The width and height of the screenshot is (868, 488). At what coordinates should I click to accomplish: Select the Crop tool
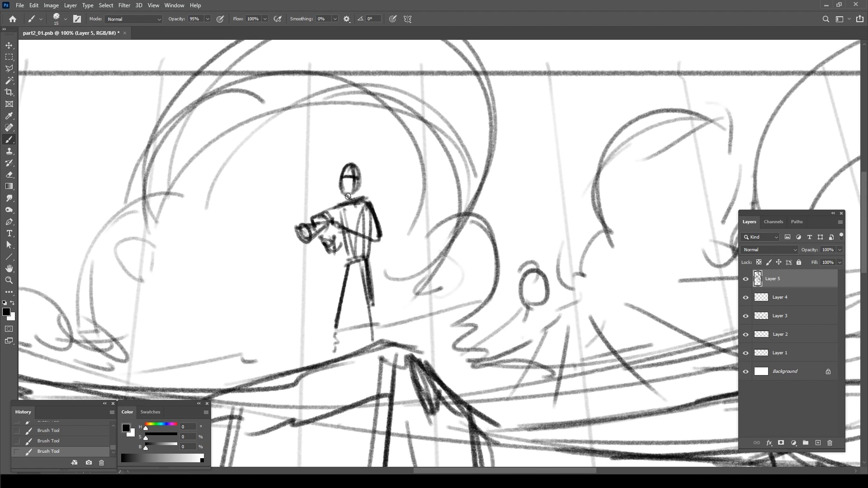click(9, 92)
